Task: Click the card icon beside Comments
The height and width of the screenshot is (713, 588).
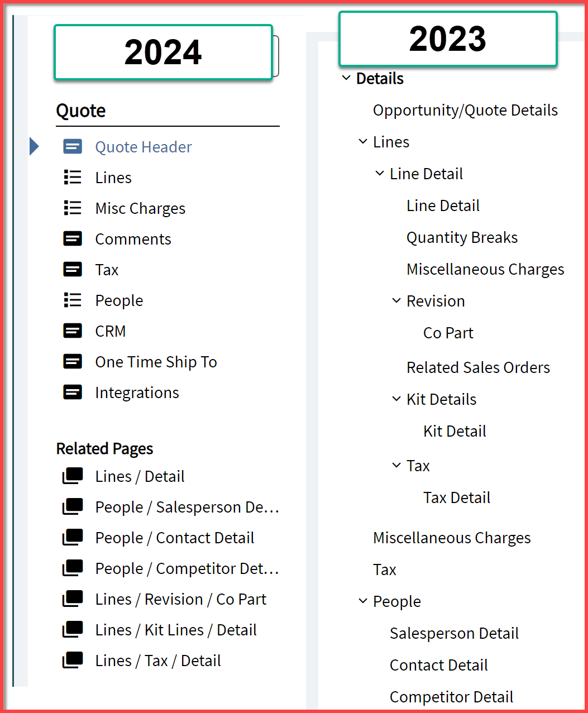Action: [73, 239]
